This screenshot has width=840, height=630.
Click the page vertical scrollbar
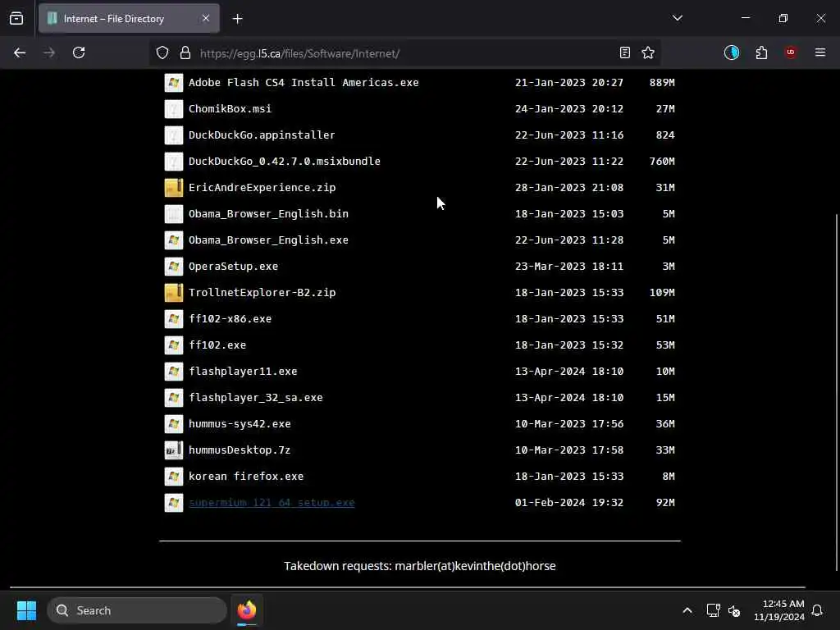pos(837,392)
